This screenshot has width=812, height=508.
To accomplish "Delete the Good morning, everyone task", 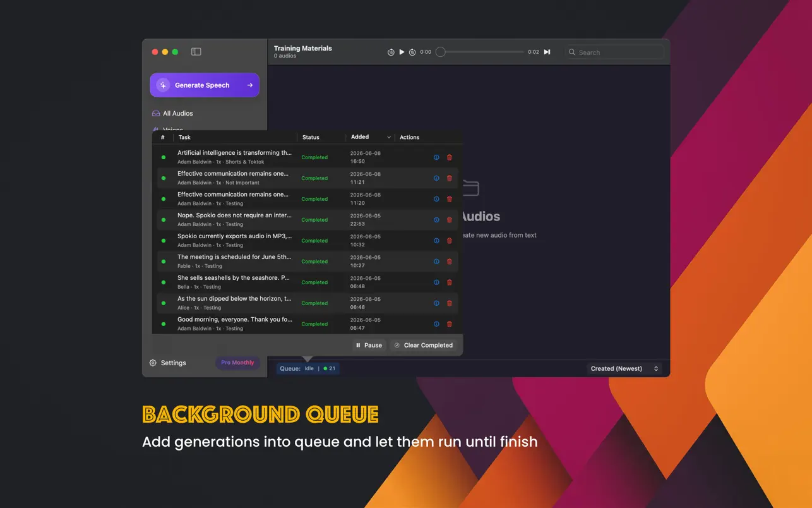I will point(450,324).
